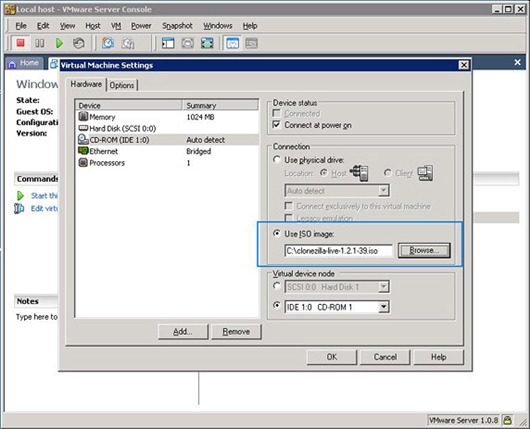Click the Remove button
The height and width of the screenshot is (429, 530).
click(236, 332)
